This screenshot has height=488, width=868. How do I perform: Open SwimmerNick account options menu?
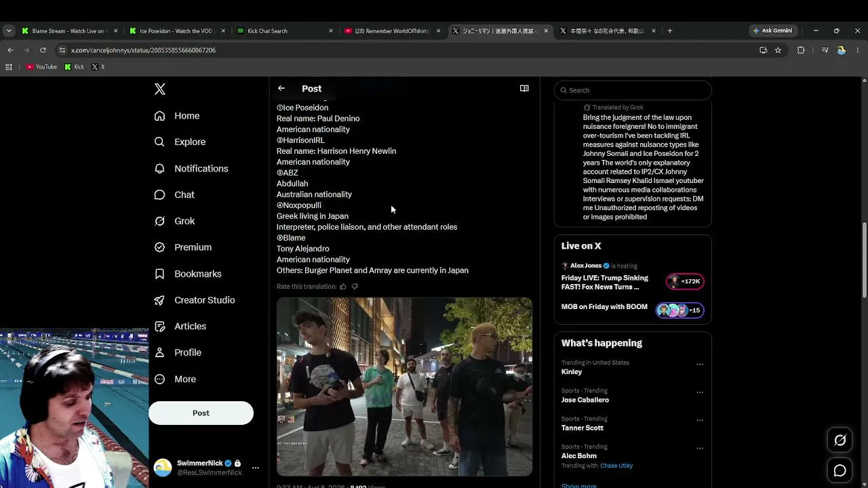(x=256, y=468)
